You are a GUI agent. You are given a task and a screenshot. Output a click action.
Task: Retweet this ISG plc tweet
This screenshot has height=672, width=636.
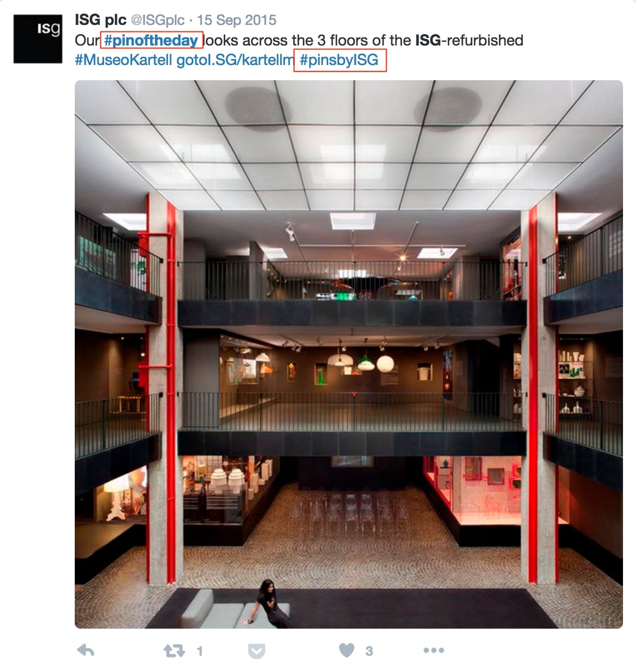pos(174,650)
